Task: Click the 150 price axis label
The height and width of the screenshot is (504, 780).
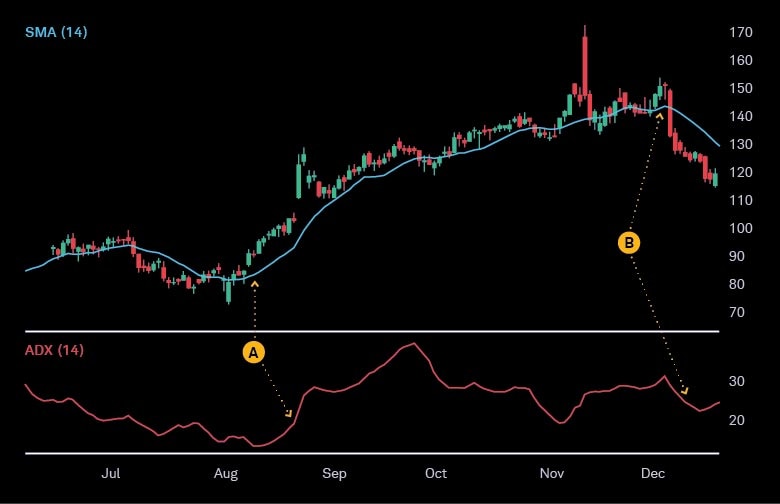Action: [741, 88]
